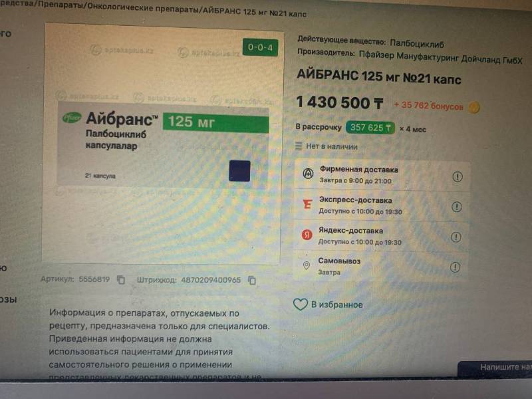Copy the Штрихкод barcode with copy icon
The height and width of the screenshot is (399, 532).
252,280
